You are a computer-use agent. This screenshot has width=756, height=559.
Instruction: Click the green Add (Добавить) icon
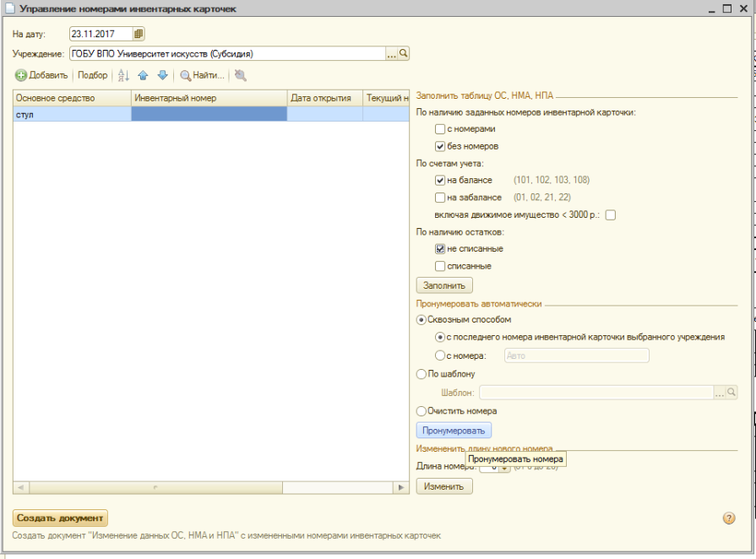pos(21,75)
